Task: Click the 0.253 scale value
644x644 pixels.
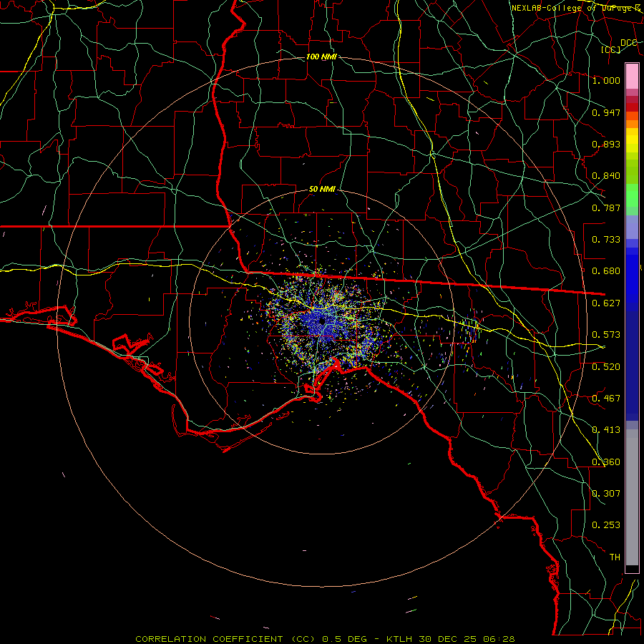Action: [x=606, y=525]
